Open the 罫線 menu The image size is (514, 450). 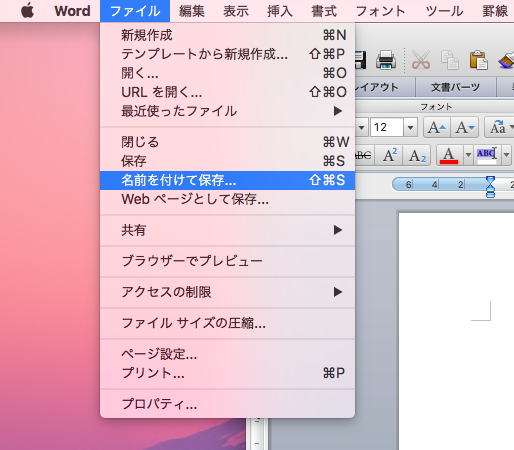495,11
